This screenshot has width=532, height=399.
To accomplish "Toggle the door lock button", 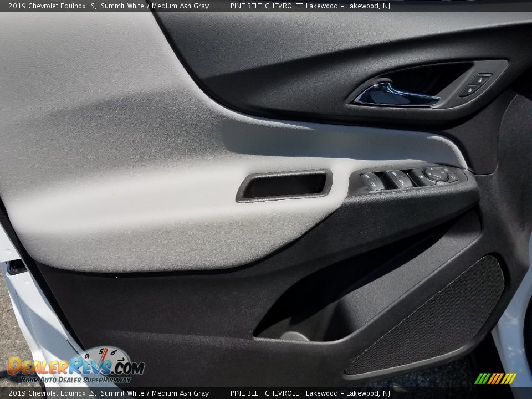I will (470, 90).
